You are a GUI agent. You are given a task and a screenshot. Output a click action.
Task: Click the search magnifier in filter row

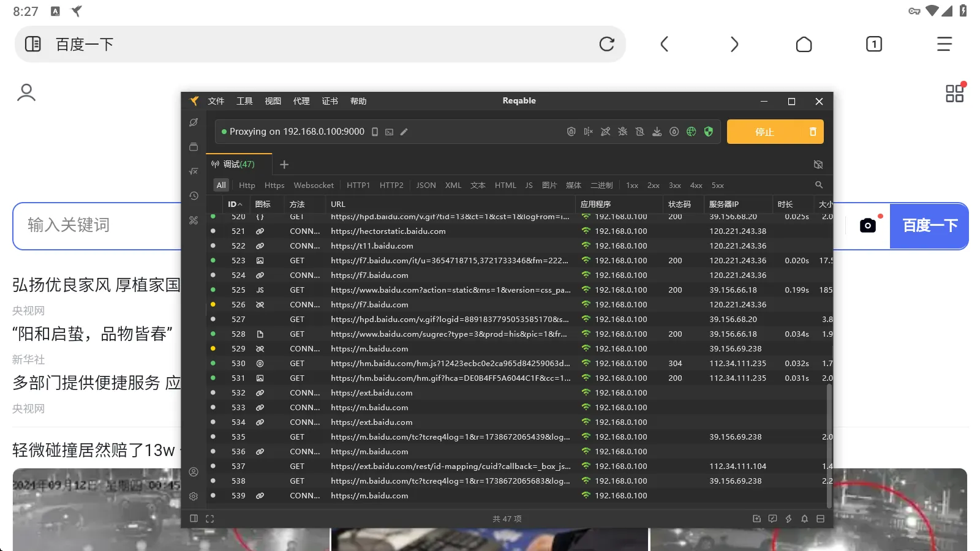(x=819, y=185)
